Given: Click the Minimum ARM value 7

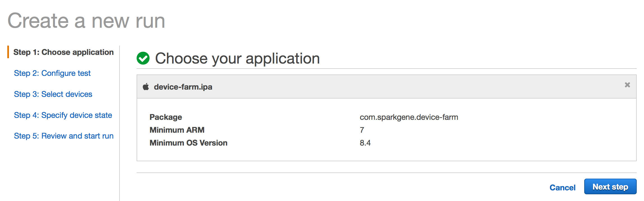Looking at the screenshot, I should coord(362,130).
